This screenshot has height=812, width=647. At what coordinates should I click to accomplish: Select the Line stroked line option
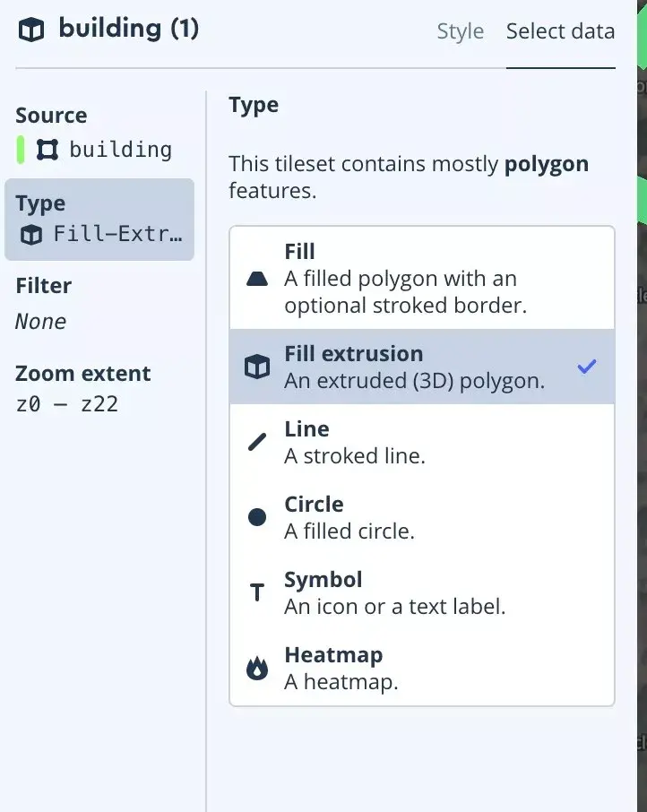tap(421, 442)
